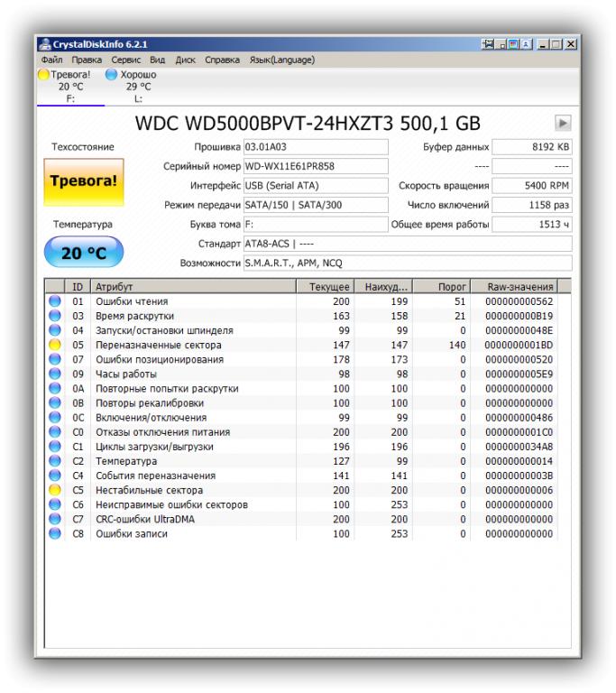Click the Скорость вращения value 5400 RPM
The image size is (616, 693).
tap(532, 186)
